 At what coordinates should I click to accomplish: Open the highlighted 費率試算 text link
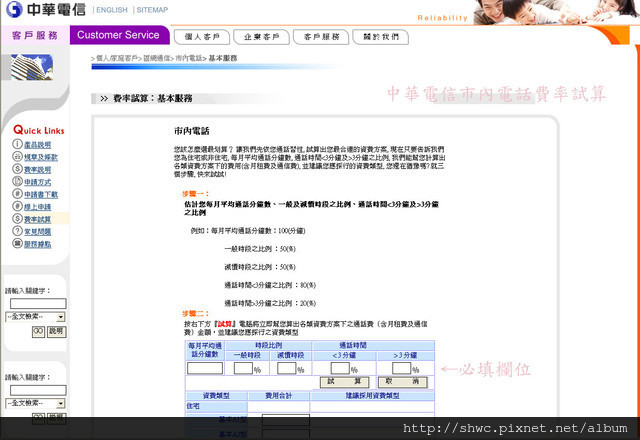tap(38, 220)
